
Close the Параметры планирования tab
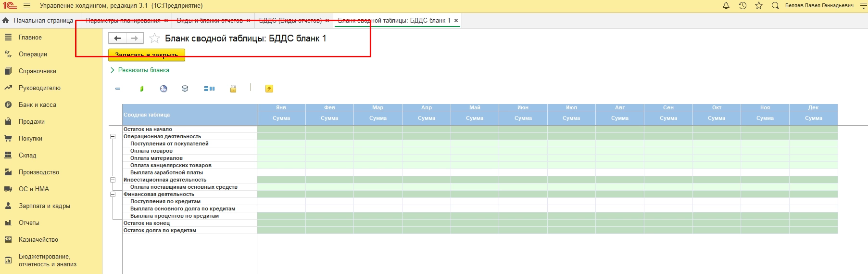click(166, 20)
